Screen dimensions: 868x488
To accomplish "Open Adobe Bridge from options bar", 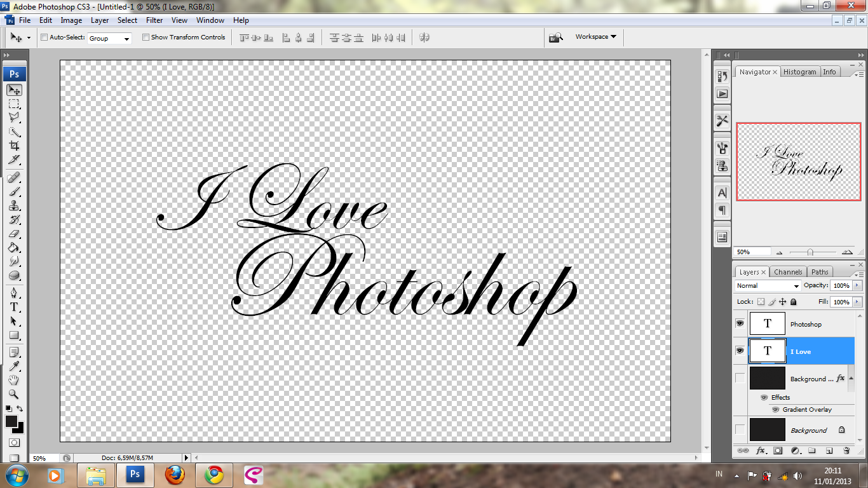I will pyautogui.click(x=556, y=37).
